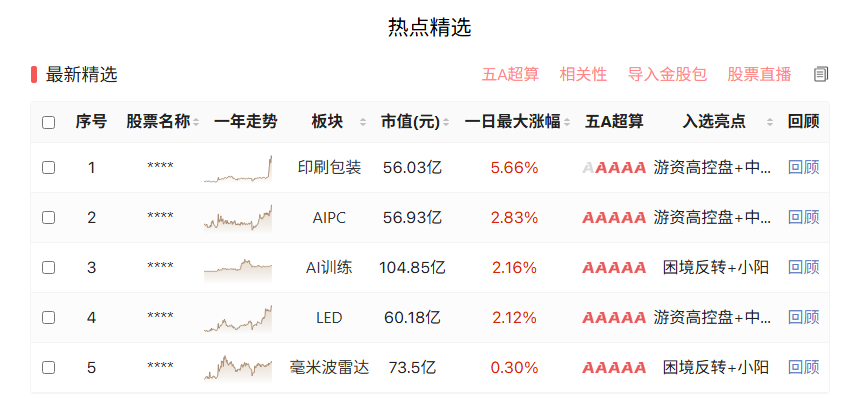Screen dimensions: 850x403
Task: Click the AAAAA rating in AIPC row
Action: 614,218
